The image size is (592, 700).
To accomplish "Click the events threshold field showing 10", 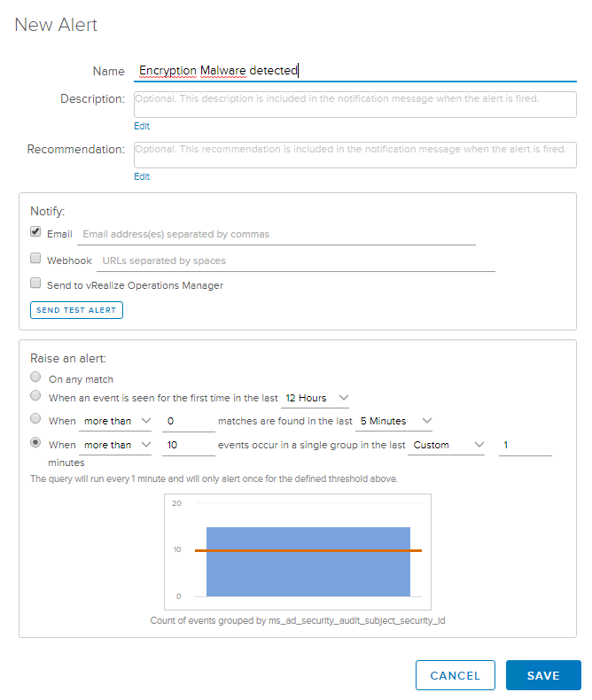I will point(188,445).
